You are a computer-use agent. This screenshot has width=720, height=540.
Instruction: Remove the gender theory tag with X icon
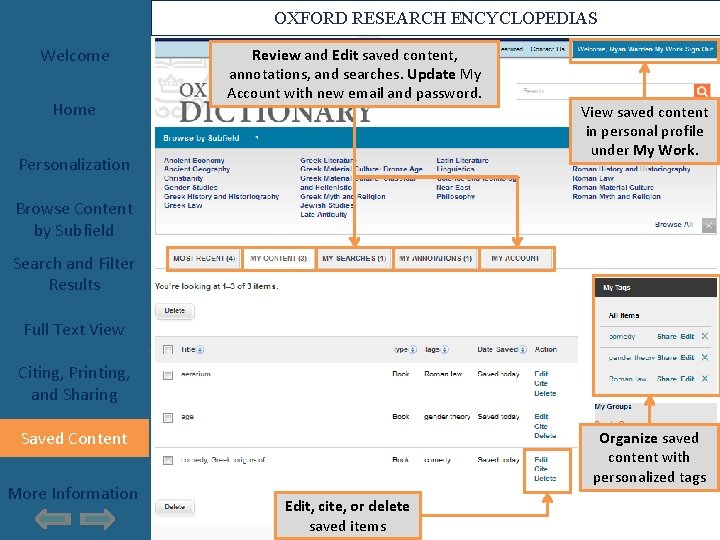click(x=705, y=357)
